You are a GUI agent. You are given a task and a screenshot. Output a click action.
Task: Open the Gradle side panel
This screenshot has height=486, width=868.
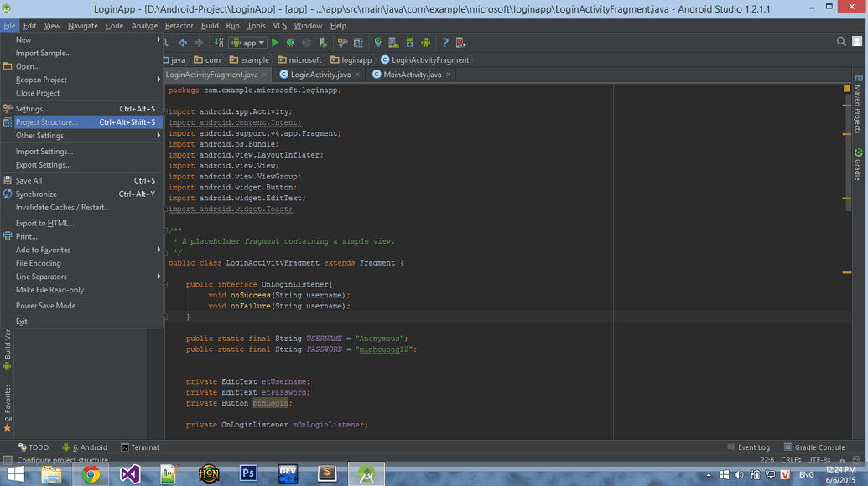pyautogui.click(x=858, y=164)
